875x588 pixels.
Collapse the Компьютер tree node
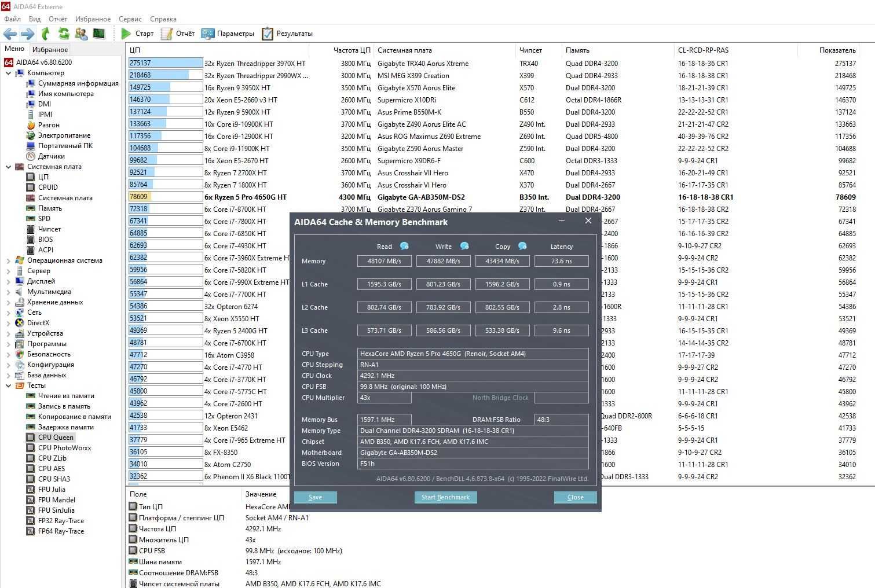pyautogui.click(x=8, y=73)
